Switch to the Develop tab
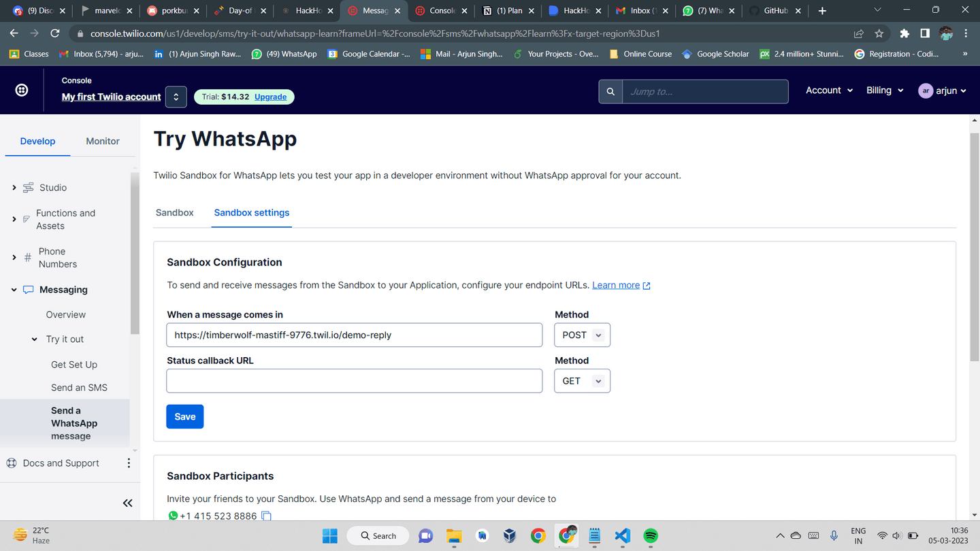Image resolution: width=980 pixels, height=551 pixels. (x=37, y=141)
